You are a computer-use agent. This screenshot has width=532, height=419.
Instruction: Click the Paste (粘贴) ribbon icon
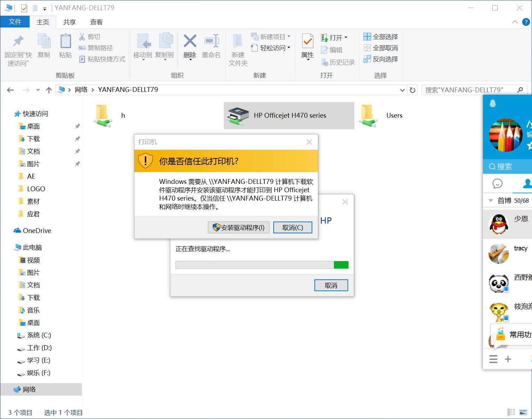pos(65,41)
